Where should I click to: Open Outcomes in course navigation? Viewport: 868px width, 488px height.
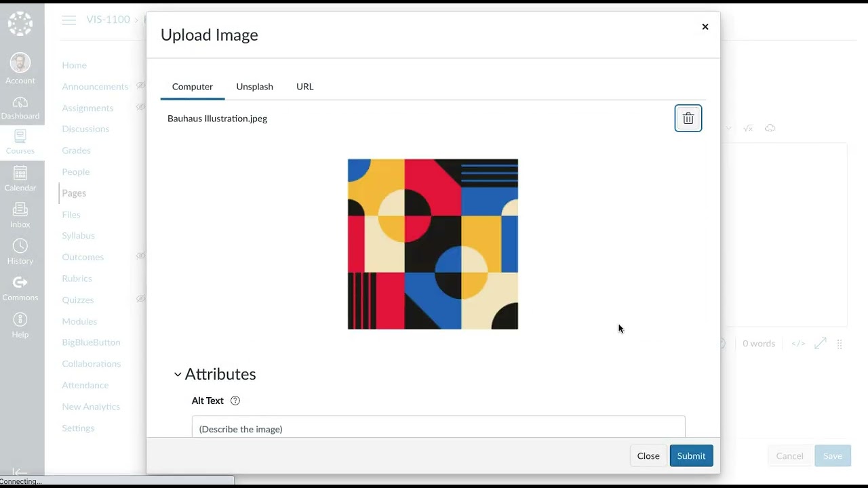click(x=83, y=257)
